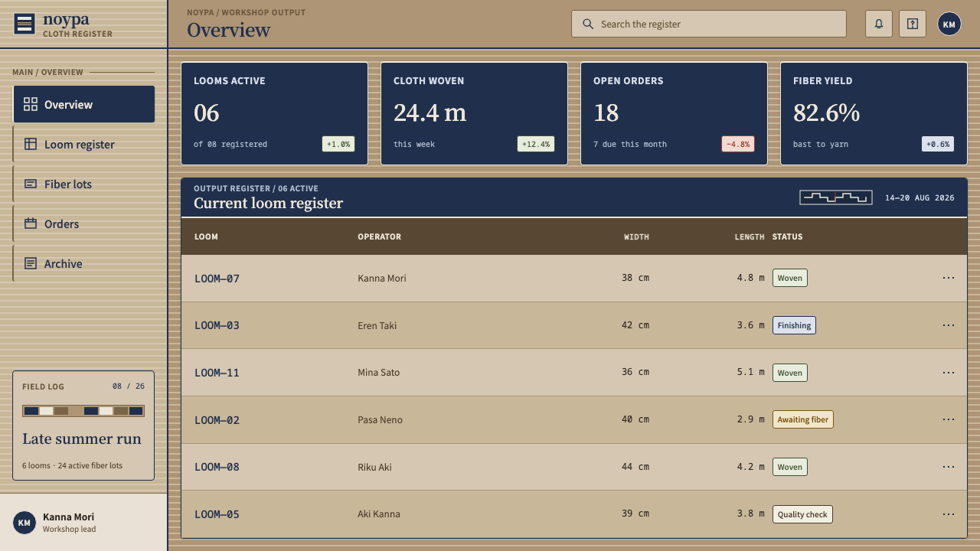Screen dimensions: 980x551
Task: Focus the Search the register field
Action: pos(709,24)
